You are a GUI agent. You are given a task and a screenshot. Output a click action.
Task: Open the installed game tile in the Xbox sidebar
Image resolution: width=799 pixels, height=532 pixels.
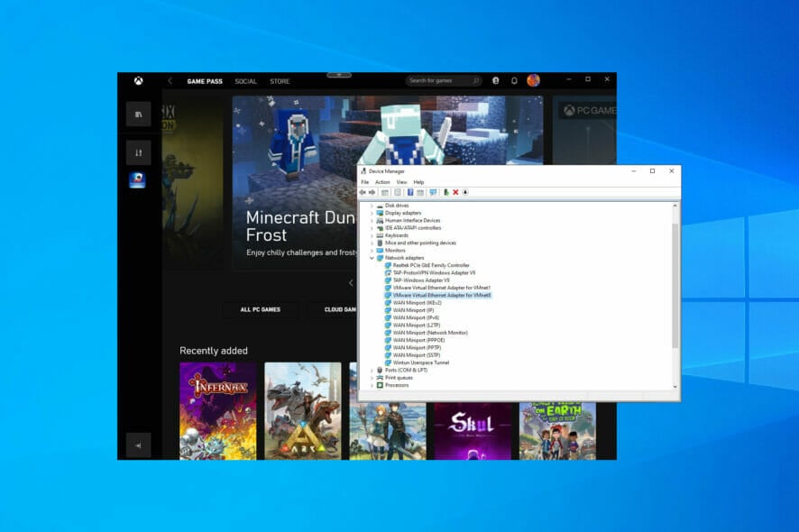tap(138, 179)
